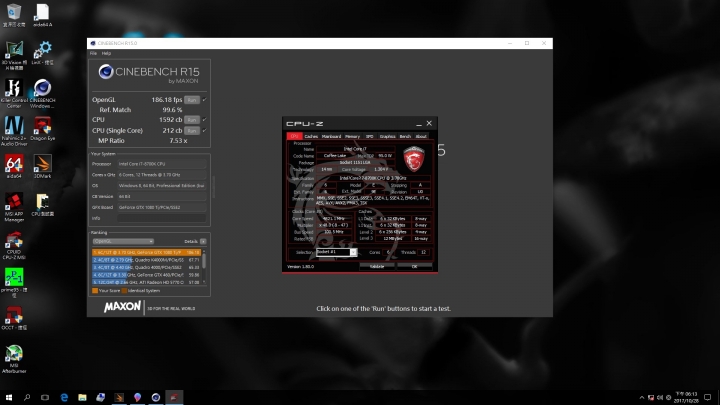Click the OK button in CPU-Z
The width and height of the screenshot is (720, 405).
[x=414, y=266]
